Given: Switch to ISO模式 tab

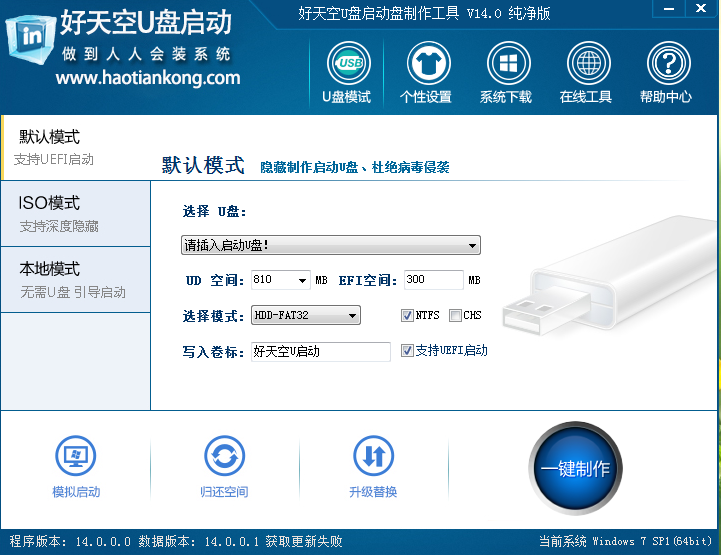Looking at the screenshot, I should click(75, 213).
